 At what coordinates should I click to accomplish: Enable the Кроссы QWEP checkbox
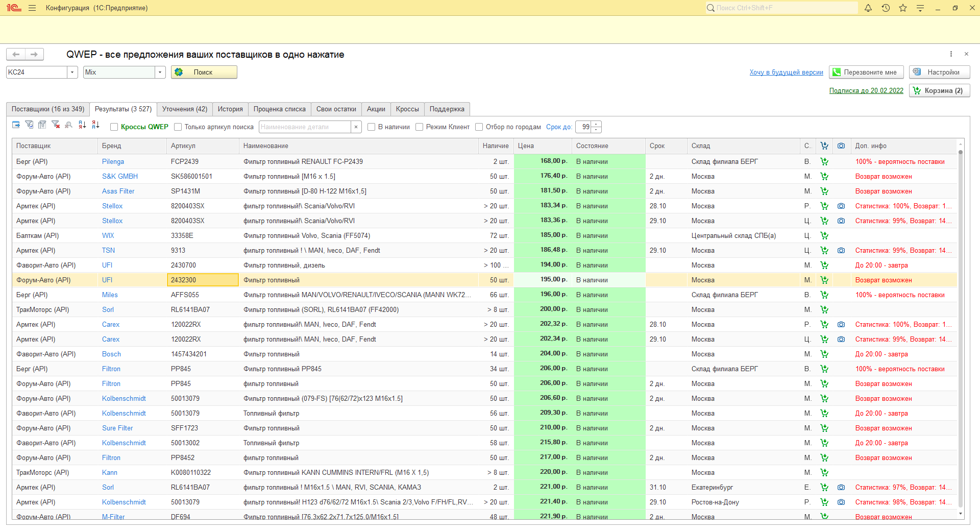[114, 127]
